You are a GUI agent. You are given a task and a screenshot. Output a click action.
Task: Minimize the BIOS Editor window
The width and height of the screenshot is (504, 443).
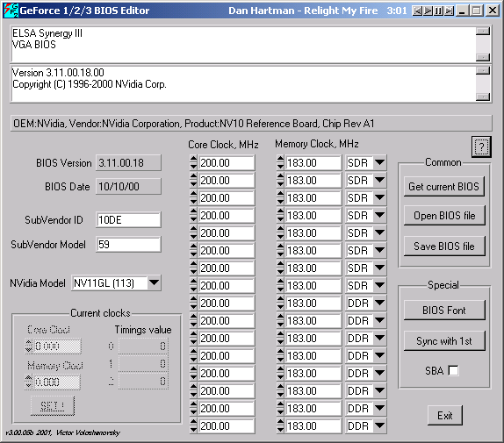click(x=462, y=11)
